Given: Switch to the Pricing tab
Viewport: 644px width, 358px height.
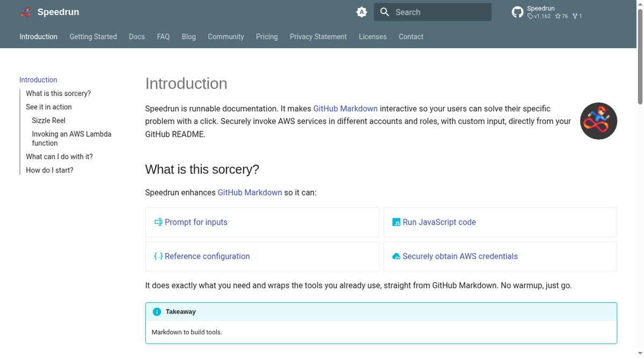Looking at the screenshot, I should point(267,36).
